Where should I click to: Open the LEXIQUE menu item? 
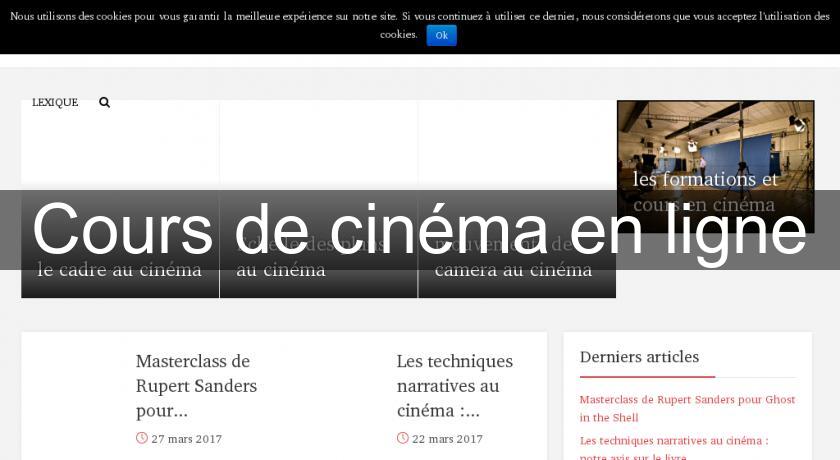(x=55, y=102)
